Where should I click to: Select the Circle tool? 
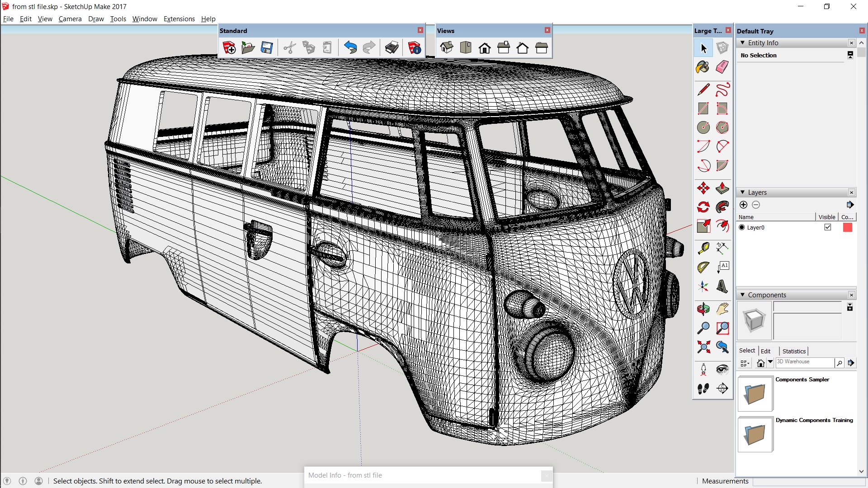703,127
